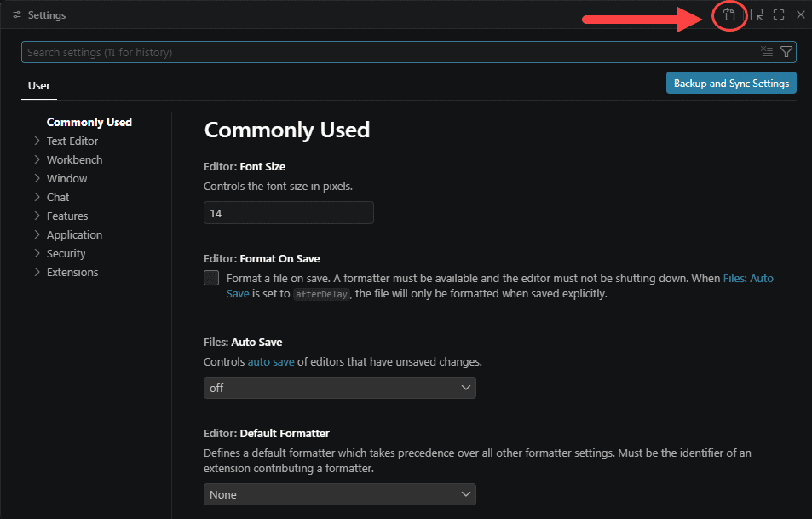
Task: Open the Default Formatter dropdown
Action: [340, 494]
